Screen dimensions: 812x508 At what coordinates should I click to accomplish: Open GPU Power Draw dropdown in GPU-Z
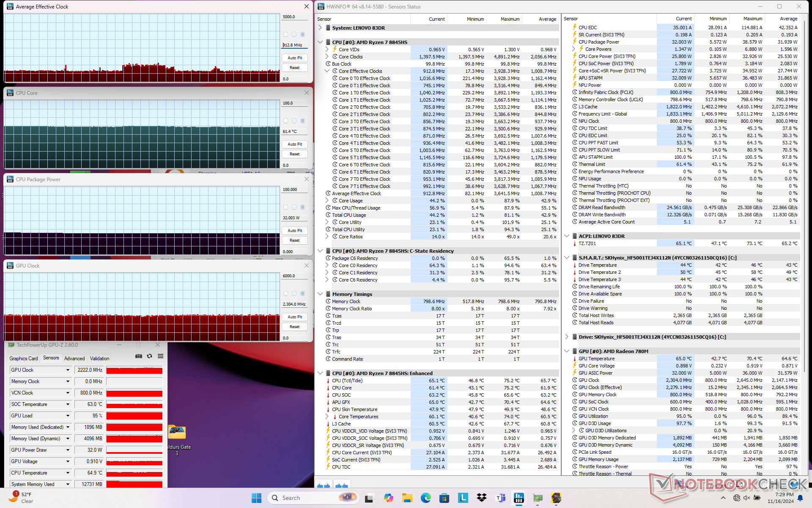coord(68,450)
